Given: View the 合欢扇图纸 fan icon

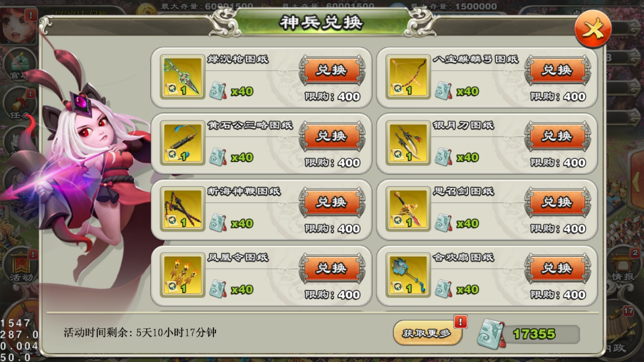Looking at the screenshot, I should pos(408,275).
